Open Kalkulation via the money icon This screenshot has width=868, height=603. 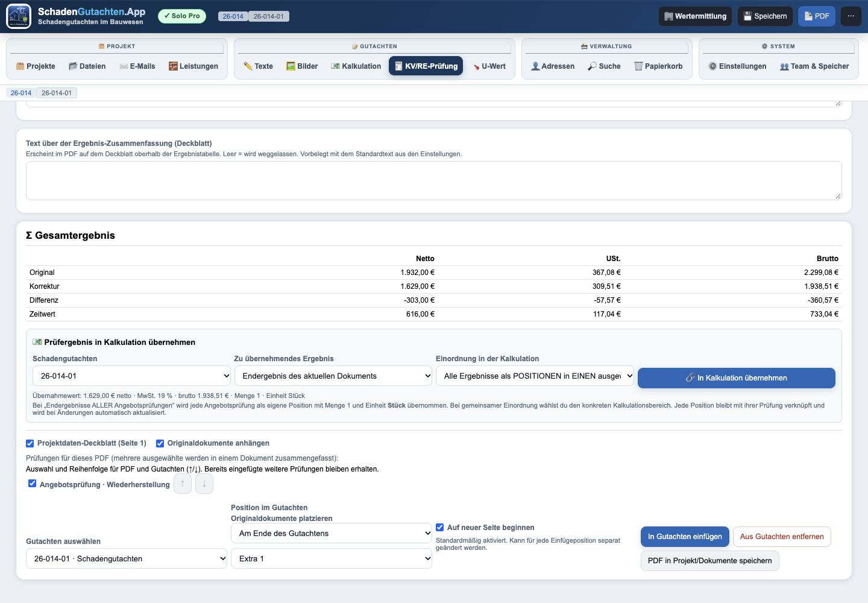[x=335, y=66]
